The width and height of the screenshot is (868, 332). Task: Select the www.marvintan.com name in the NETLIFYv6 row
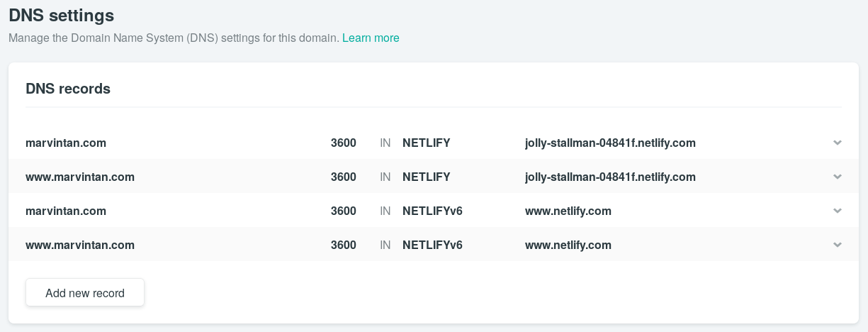80,245
